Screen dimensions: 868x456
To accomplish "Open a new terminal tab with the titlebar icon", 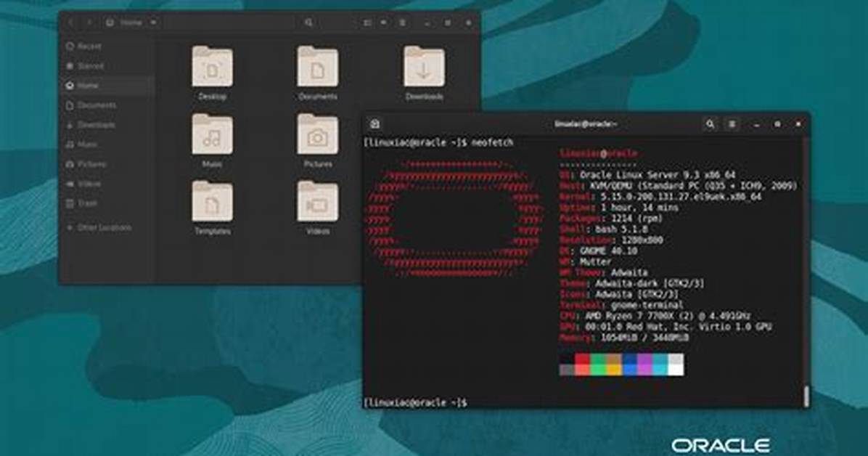I will point(374,124).
